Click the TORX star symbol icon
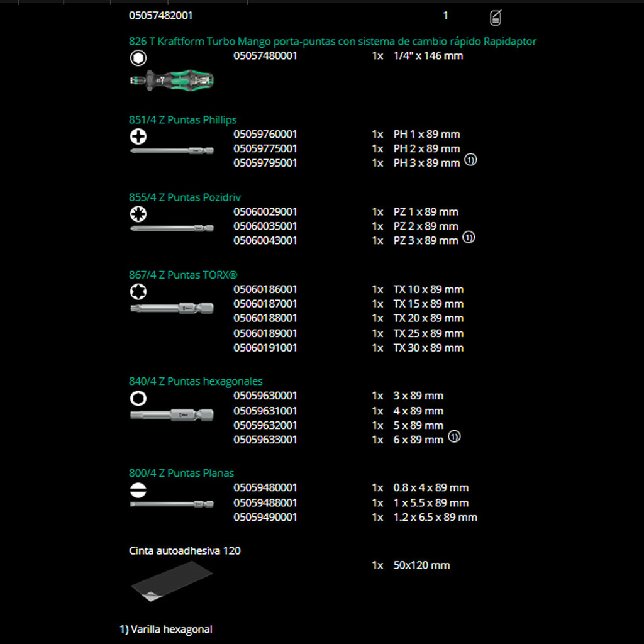This screenshot has height=644, width=644. [x=138, y=292]
